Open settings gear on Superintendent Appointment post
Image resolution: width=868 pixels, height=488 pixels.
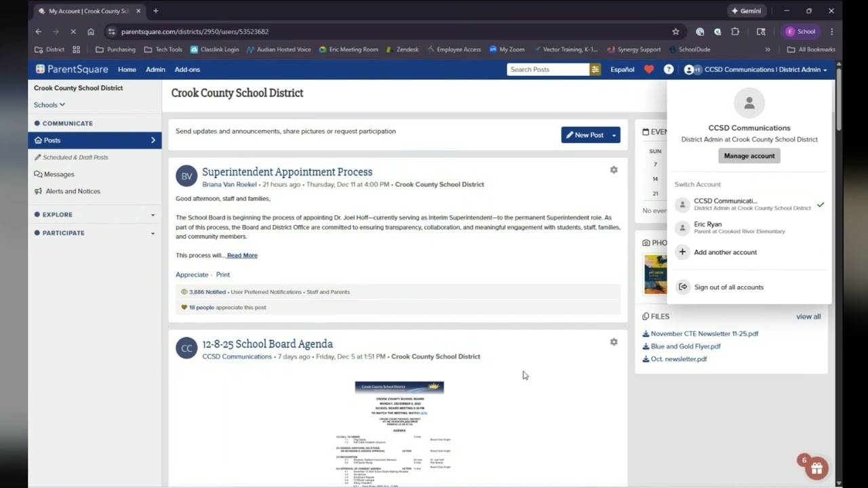click(x=614, y=170)
